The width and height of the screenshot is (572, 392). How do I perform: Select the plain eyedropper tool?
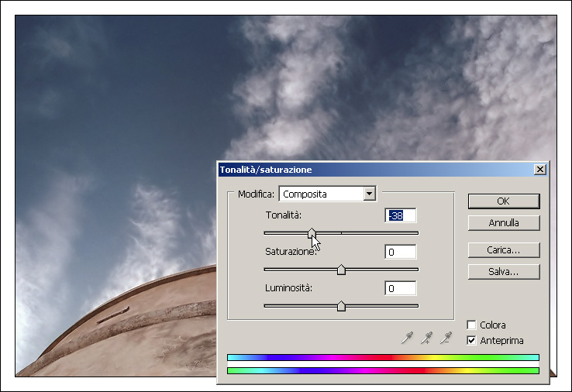(x=407, y=338)
